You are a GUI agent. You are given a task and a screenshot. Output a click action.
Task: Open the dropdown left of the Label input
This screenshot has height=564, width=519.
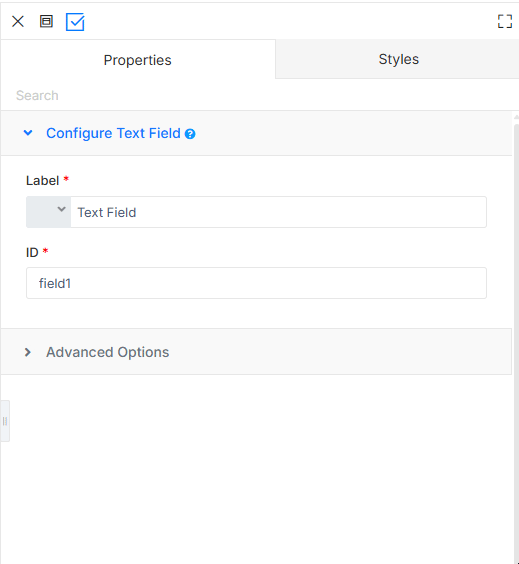[x=49, y=212]
